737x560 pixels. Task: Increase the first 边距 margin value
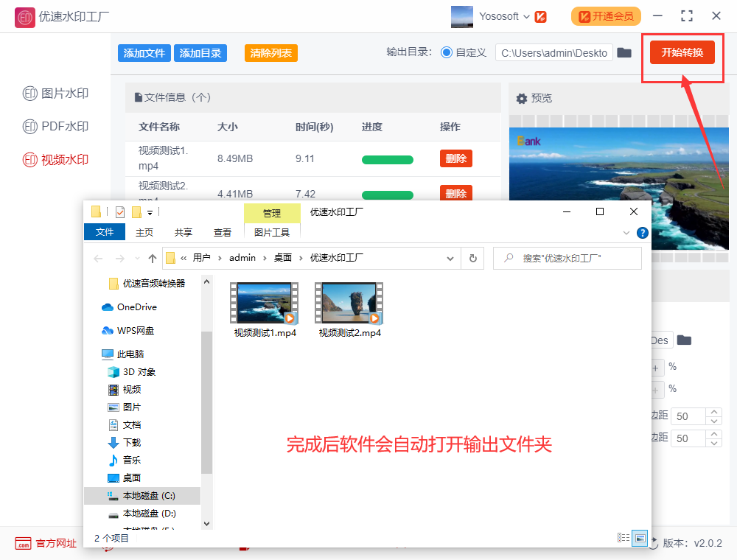(x=713, y=412)
